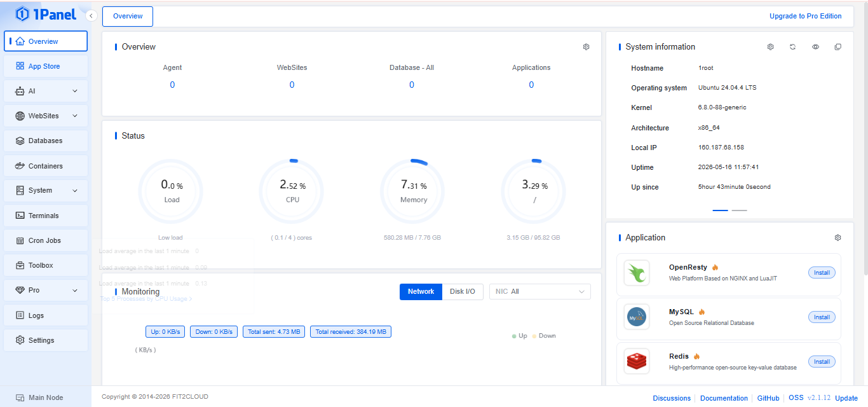Install OpenResty

pos(822,272)
